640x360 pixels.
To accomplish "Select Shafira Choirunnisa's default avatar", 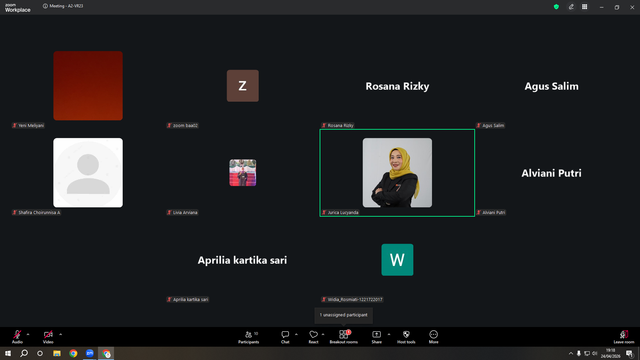I will (88, 173).
